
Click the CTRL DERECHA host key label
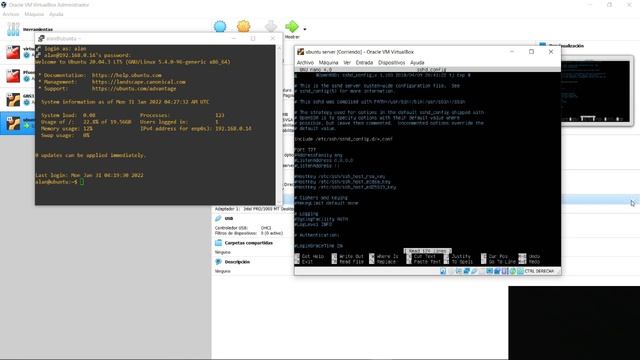[539, 271]
